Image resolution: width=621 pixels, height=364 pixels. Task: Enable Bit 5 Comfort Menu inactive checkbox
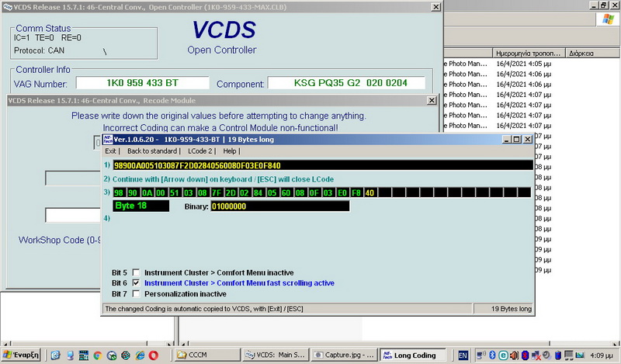(137, 272)
